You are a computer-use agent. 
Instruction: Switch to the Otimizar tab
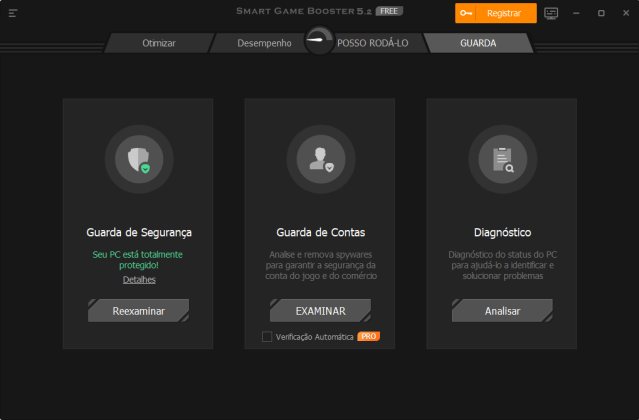[159, 43]
